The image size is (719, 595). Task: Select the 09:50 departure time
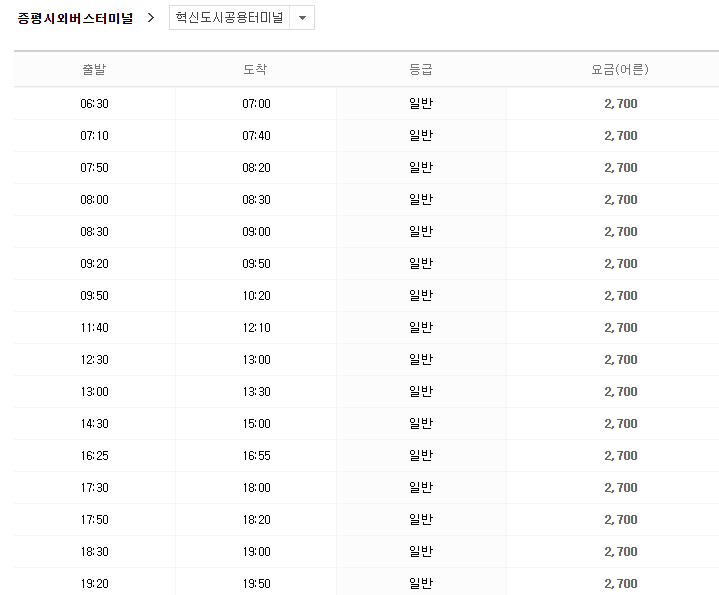94,296
